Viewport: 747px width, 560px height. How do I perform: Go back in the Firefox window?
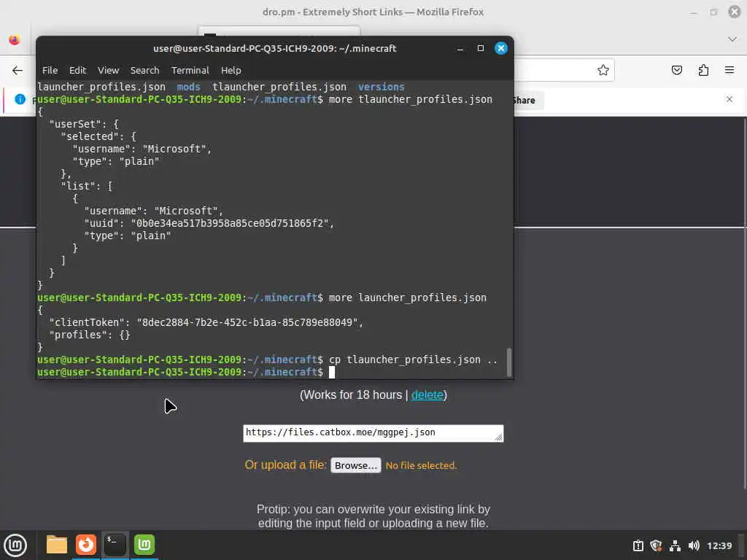[x=18, y=71]
